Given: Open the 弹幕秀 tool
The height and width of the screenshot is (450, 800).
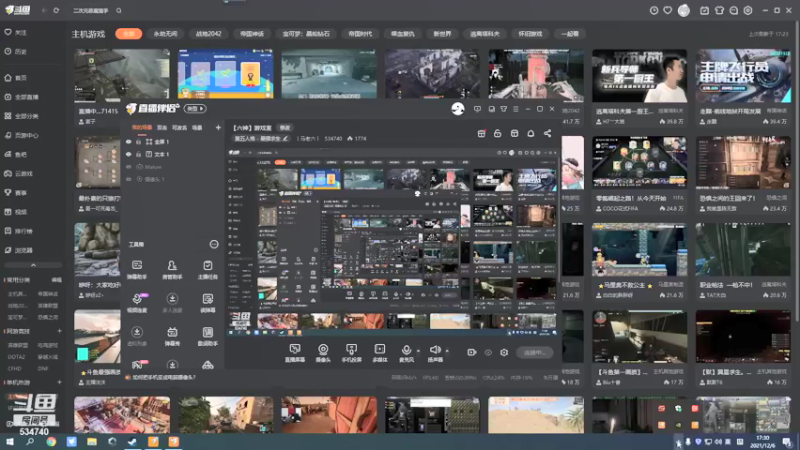Looking at the screenshot, I should point(172,337).
